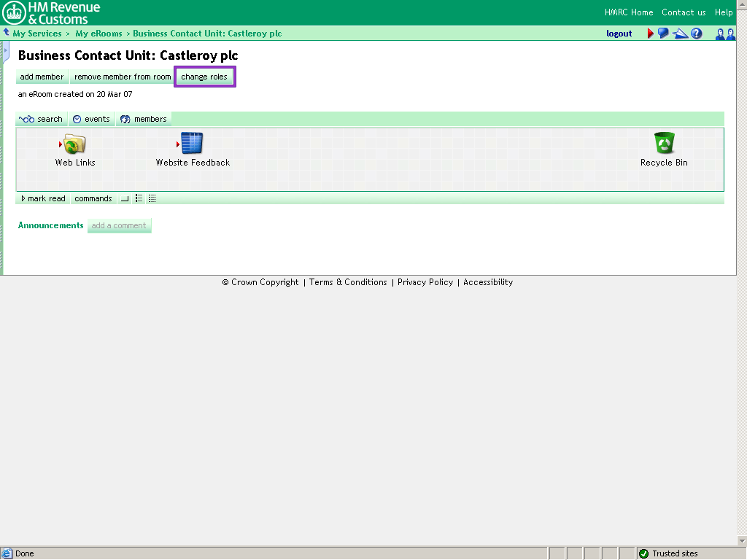Open the events tab
The height and width of the screenshot is (560, 747).
tap(91, 119)
